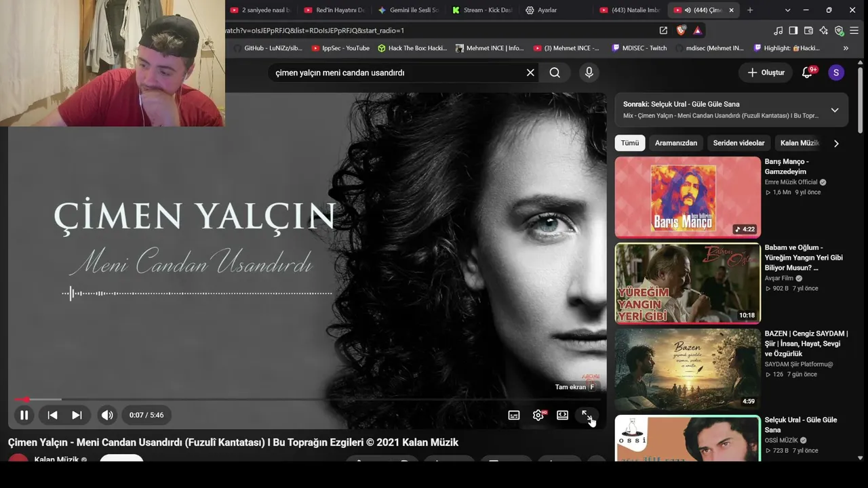Visit Emre Müzik Official channel
The height and width of the screenshot is (488, 868).
(x=791, y=182)
